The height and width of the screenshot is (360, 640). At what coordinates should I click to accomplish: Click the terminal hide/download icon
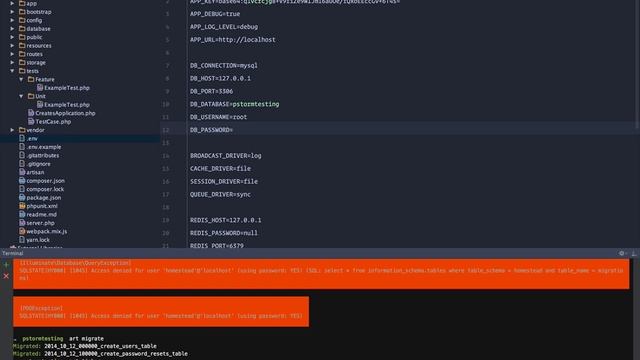(634, 253)
